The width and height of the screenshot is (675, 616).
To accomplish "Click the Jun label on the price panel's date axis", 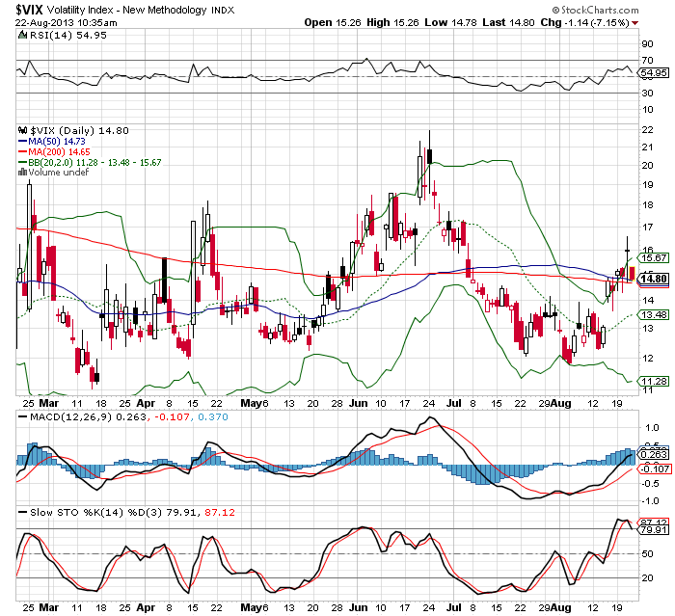I will point(358,403).
